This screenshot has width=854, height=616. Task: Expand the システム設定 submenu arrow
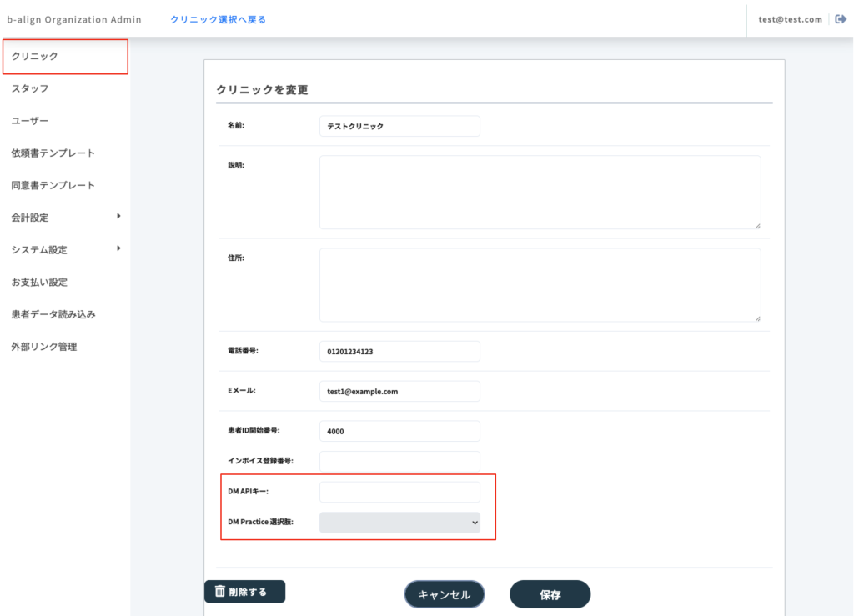tap(118, 248)
